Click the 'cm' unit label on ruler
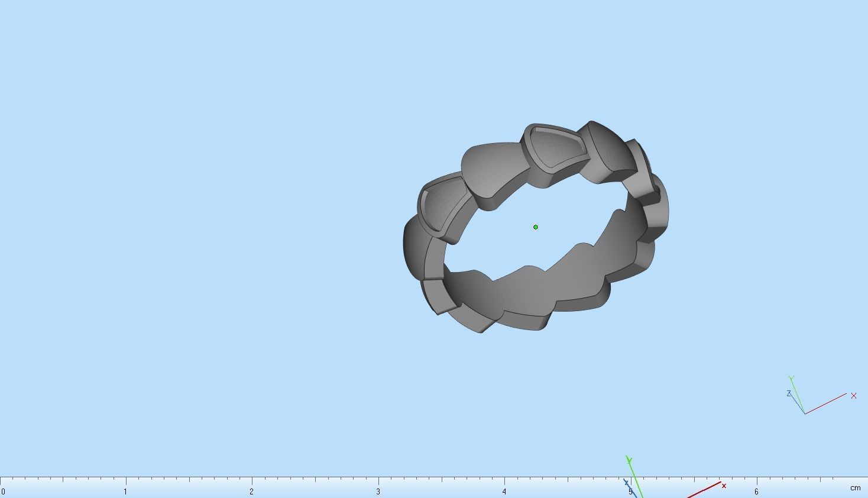The height and width of the screenshot is (498, 868). click(856, 488)
